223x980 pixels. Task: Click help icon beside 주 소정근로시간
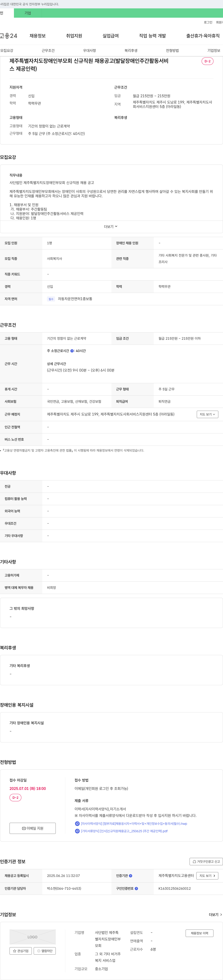(72, 351)
